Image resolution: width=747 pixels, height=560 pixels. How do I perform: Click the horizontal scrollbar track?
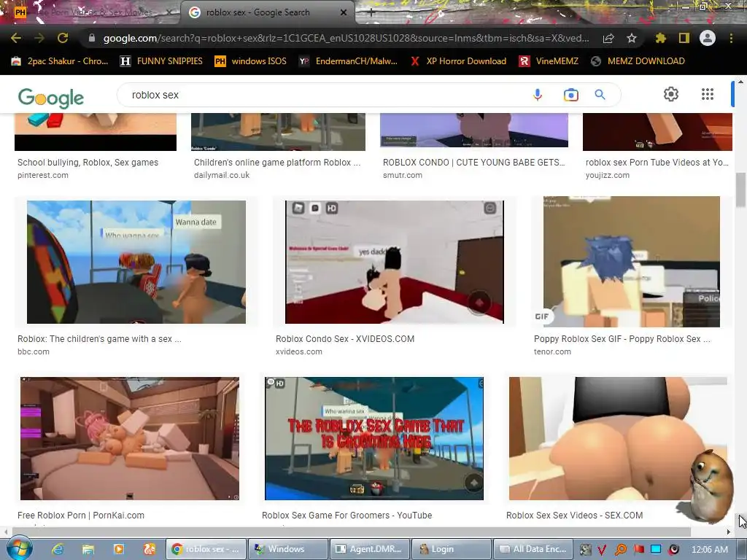350,532
